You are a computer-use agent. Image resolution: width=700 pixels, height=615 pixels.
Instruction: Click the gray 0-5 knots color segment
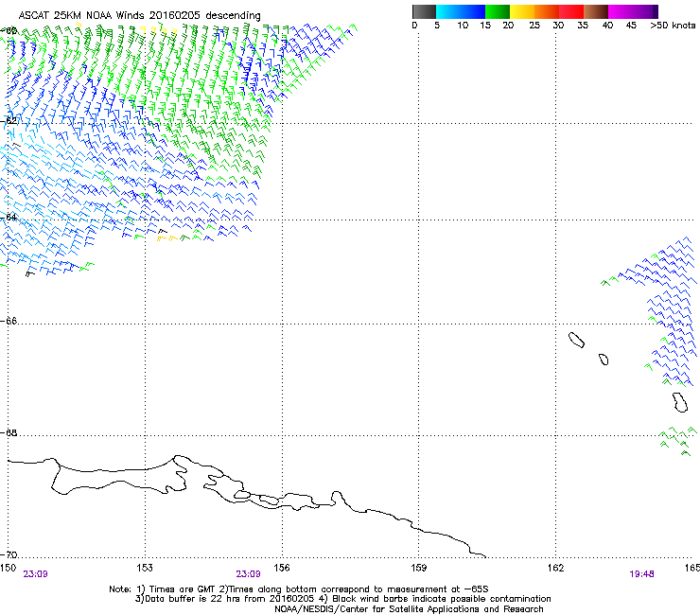[424, 11]
